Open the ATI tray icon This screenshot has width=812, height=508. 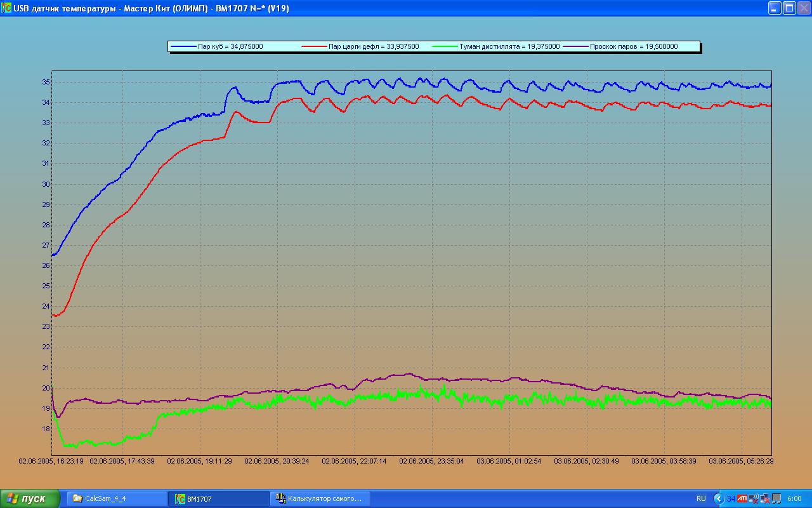(742, 498)
